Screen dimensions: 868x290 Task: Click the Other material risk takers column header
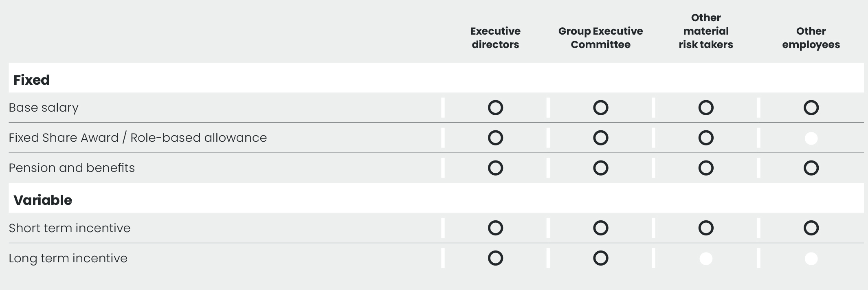(x=706, y=31)
